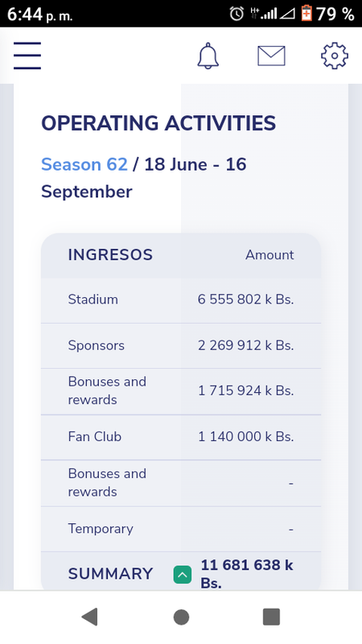Viewport: 362px width, 644px height.
Task: Collapse summary with green chevron icon
Action: click(183, 575)
